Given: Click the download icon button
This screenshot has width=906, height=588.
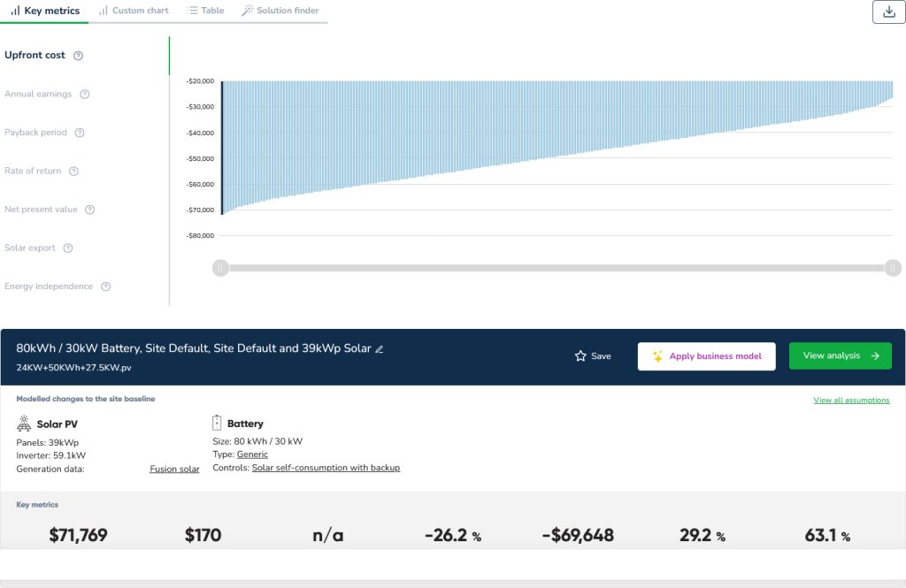Looking at the screenshot, I should (x=888, y=11).
